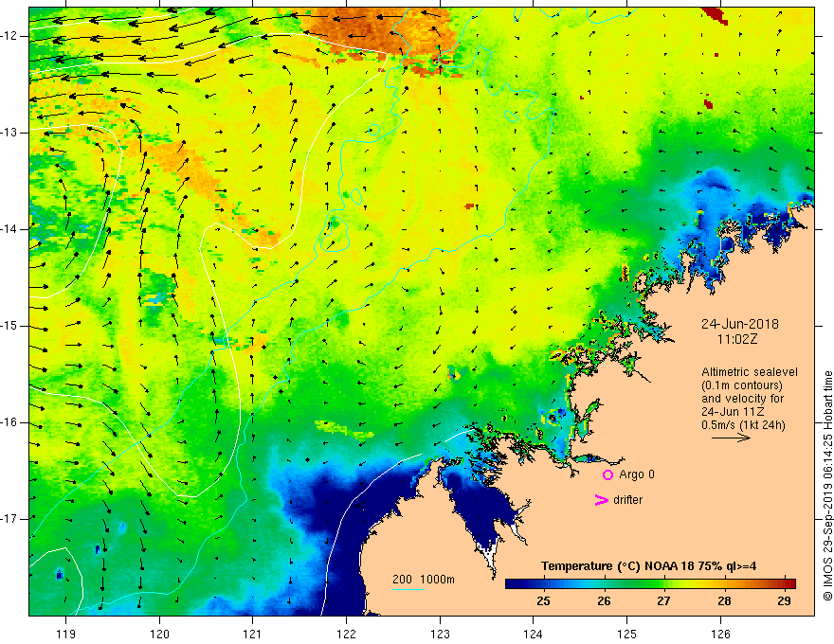This screenshot has height=644, width=834.
Task: Click the longitude axis label 119
Action: (66, 634)
